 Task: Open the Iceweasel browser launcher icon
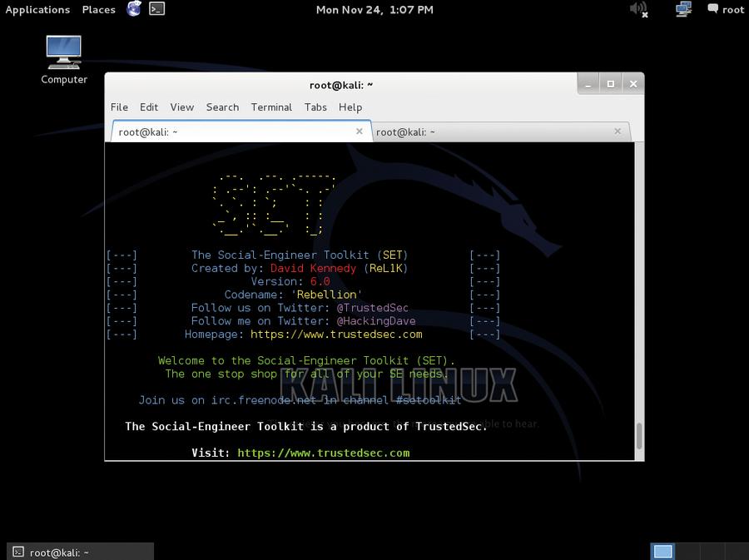click(134, 8)
